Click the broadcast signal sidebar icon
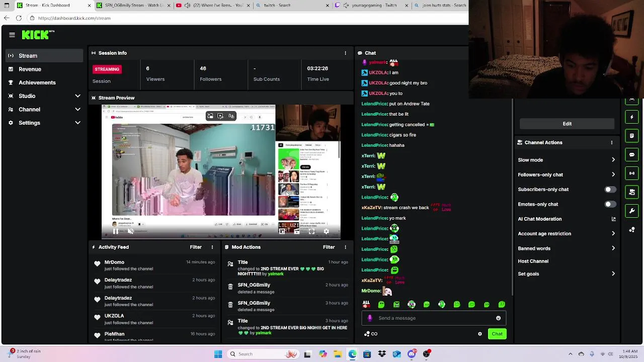 point(632,173)
